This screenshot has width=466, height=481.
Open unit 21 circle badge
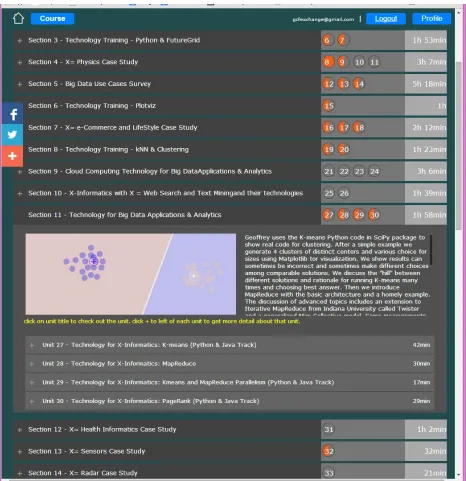(329, 172)
